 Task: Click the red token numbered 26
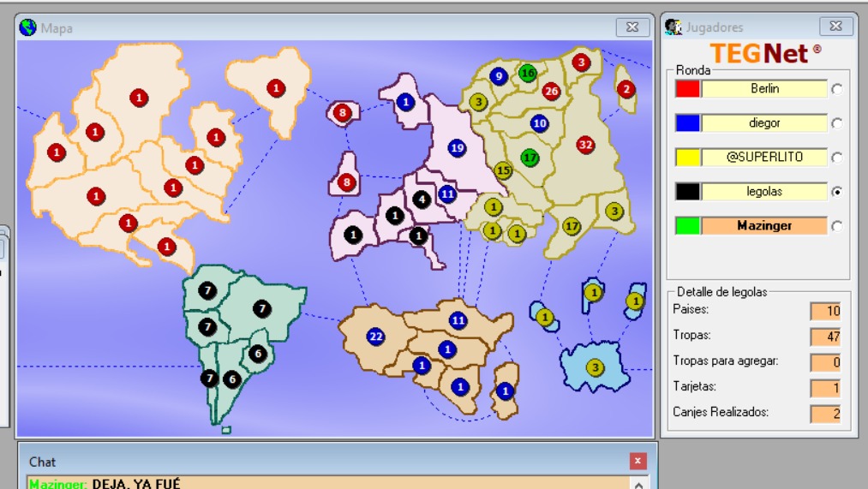551,91
